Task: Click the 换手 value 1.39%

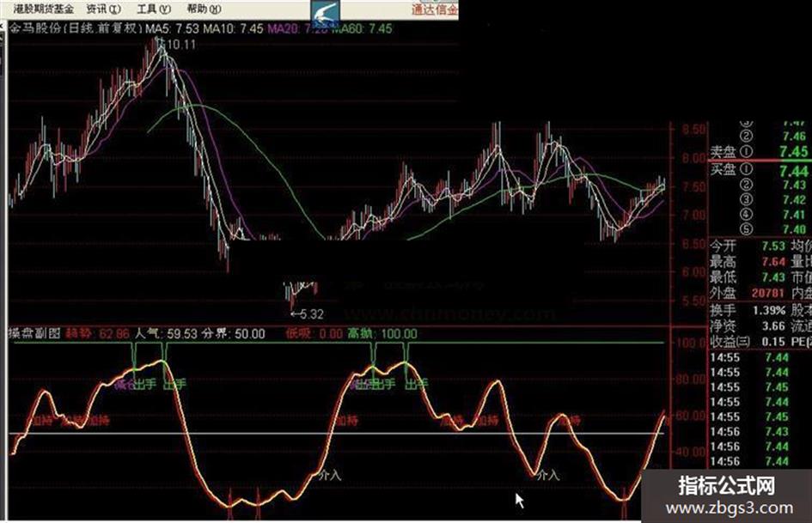Action: (x=769, y=311)
